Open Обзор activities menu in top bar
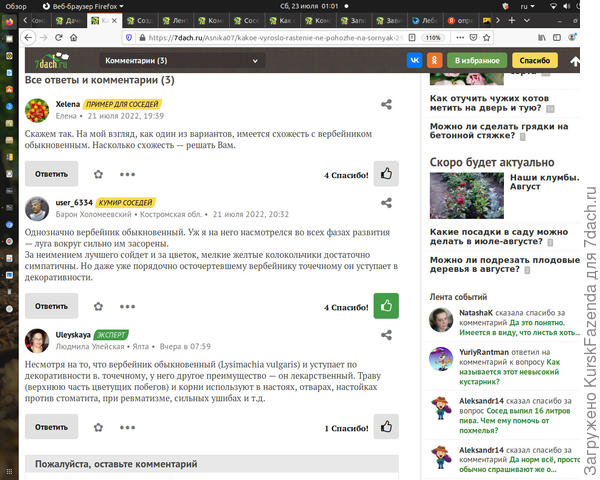The width and height of the screenshot is (600, 480). tap(16, 6)
